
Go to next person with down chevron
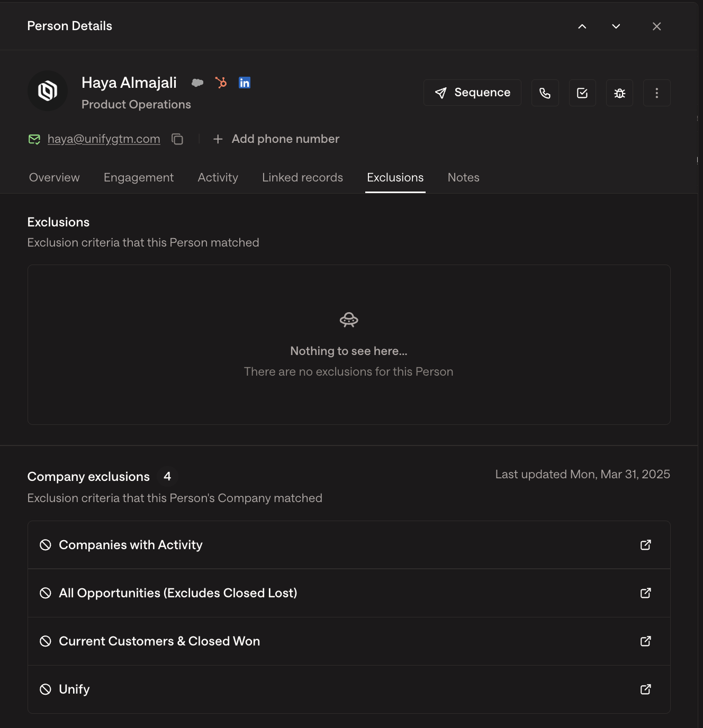pos(616,26)
